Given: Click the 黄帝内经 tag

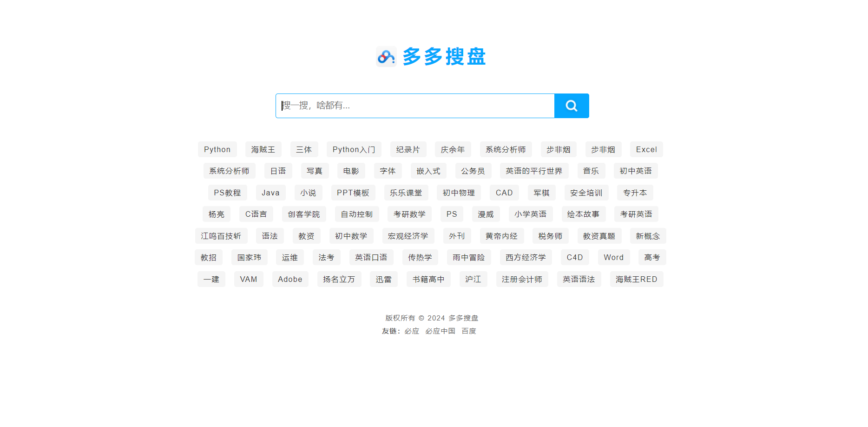Looking at the screenshot, I should [501, 236].
